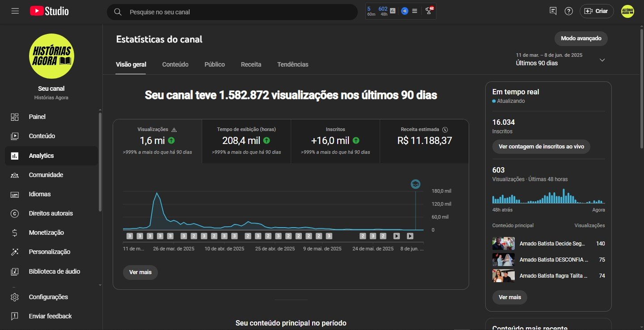Open Monetização in the sidebar
Screen dimensions: 644x330
tap(51, 233)
